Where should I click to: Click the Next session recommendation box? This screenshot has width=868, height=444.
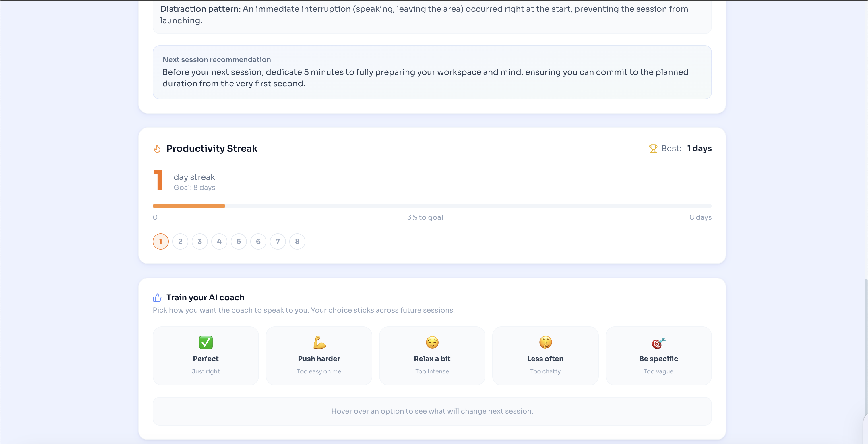pos(432,72)
